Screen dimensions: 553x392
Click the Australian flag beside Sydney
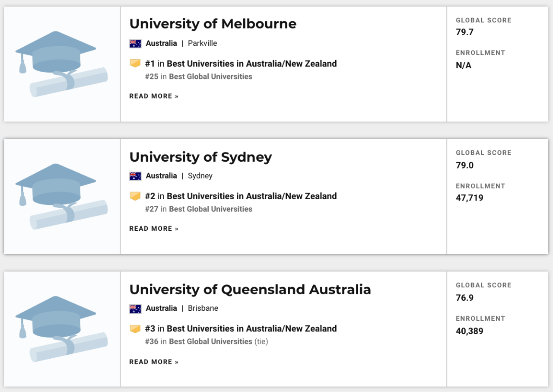[x=135, y=176]
